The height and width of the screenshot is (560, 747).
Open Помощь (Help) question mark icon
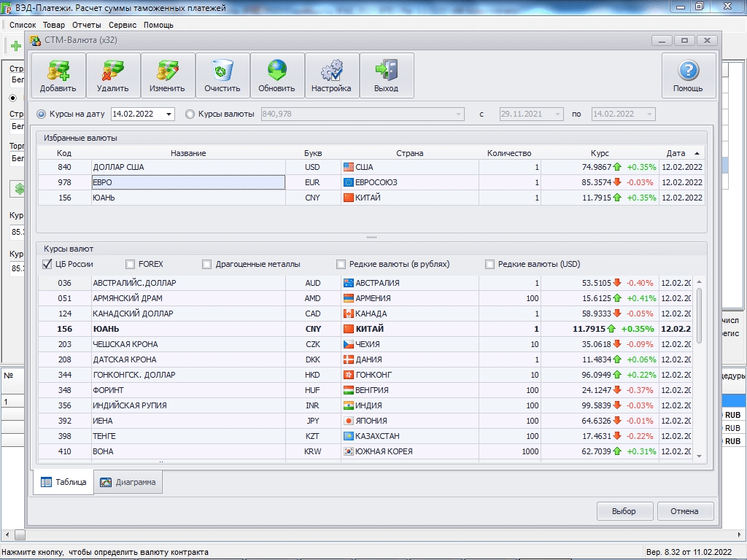(x=688, y=71)
